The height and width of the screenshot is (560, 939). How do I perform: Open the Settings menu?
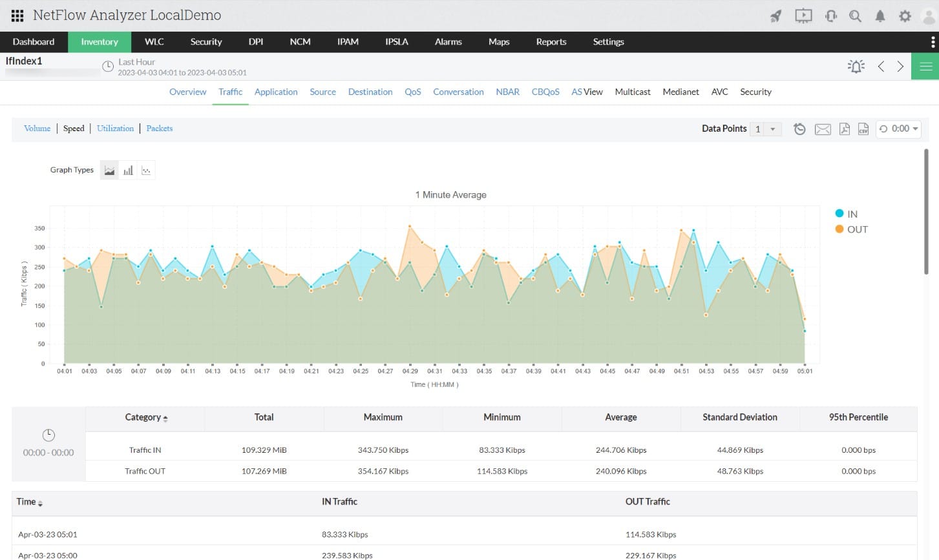tap(609, 42)
